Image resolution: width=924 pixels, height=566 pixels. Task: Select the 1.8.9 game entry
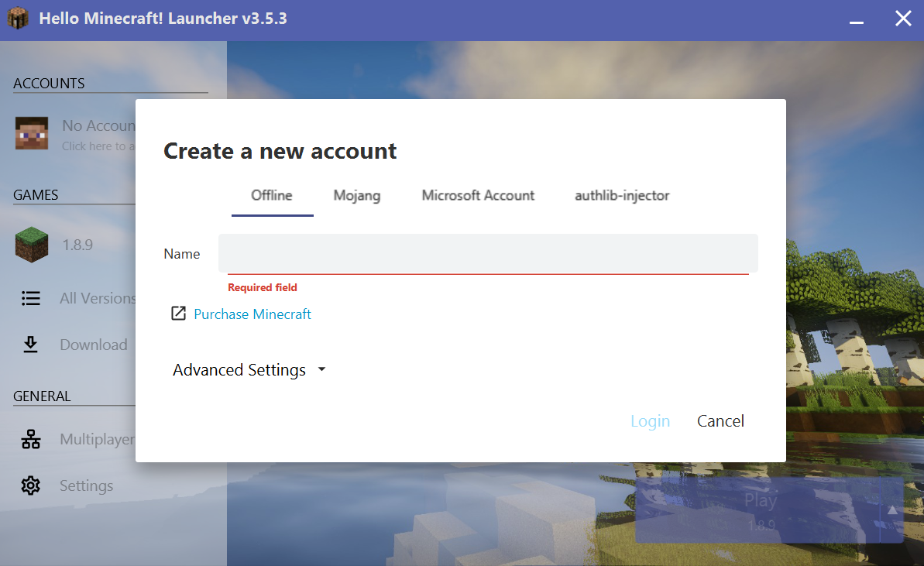(77, 245)
